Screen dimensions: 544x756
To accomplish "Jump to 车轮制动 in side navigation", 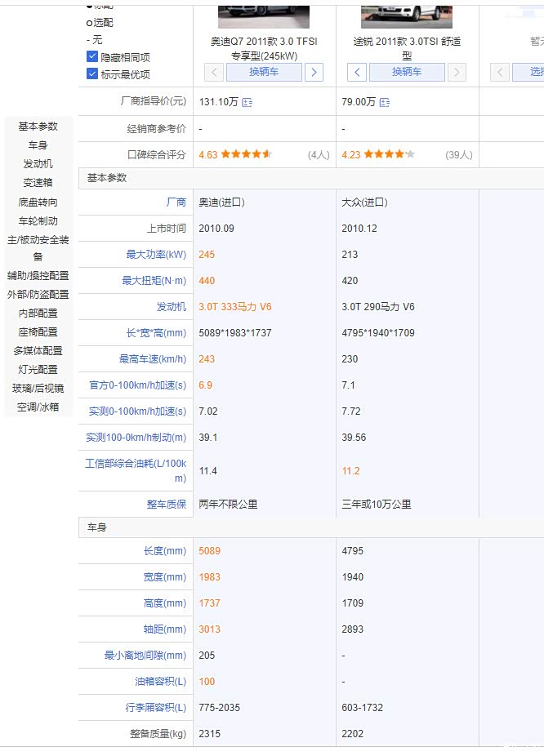I will 38,220.
